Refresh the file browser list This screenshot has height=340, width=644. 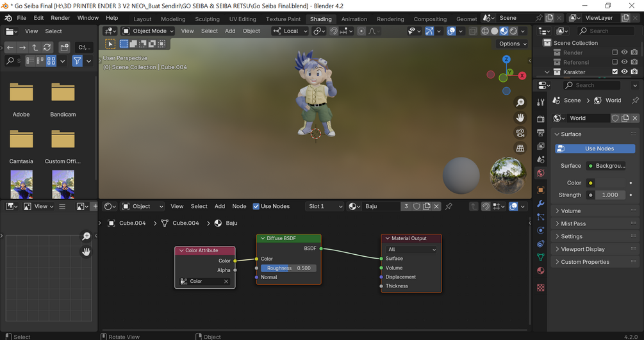[x=47, y=47]
